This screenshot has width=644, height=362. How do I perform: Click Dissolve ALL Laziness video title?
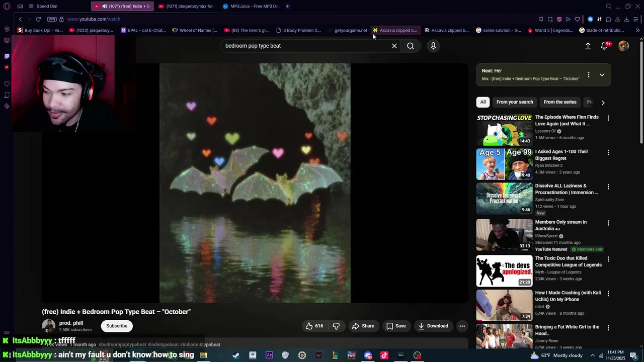tap(567, 189)
